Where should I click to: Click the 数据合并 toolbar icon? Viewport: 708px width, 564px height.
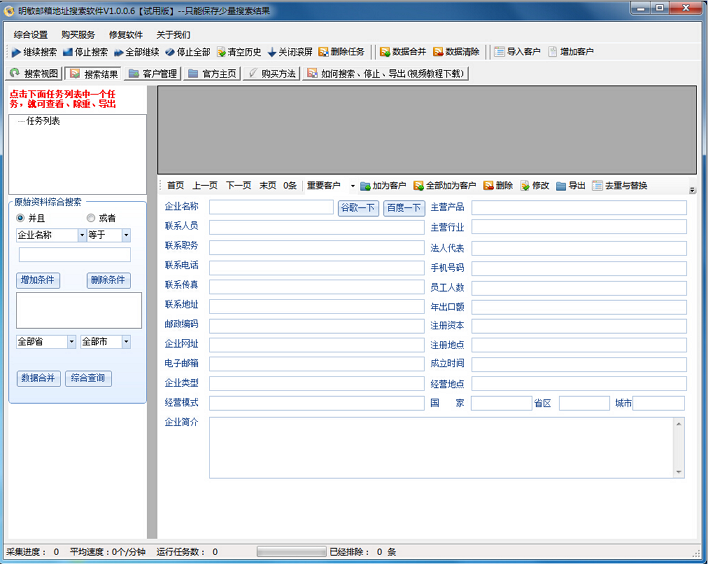[x=385, y=52]
